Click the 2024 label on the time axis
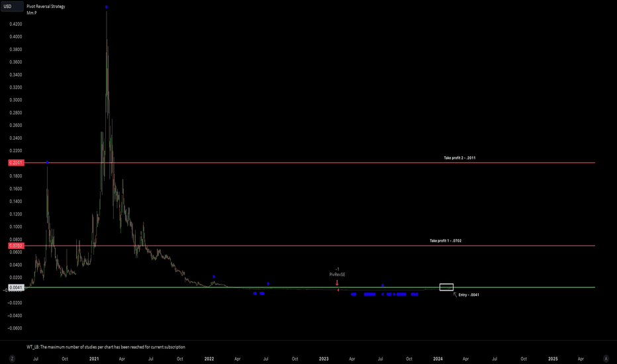 click(438, 359)
